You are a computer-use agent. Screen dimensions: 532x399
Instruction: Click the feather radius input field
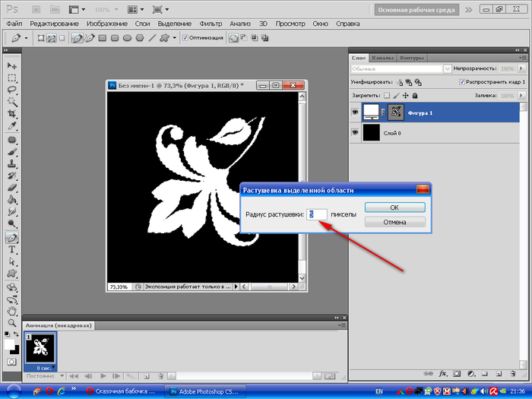317,214
